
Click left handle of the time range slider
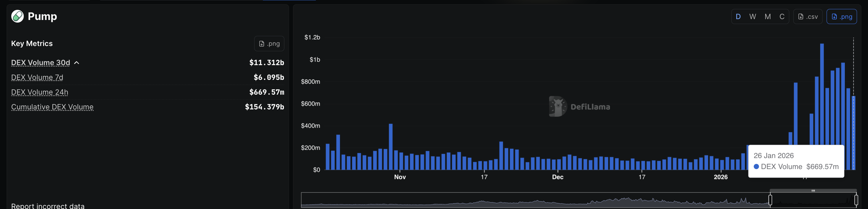pyautogui.click(x=770, y=200)
